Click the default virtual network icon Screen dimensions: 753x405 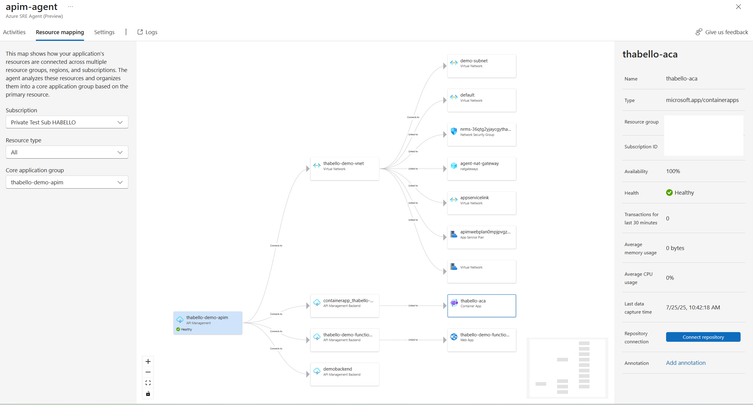[x=454, y=97]
